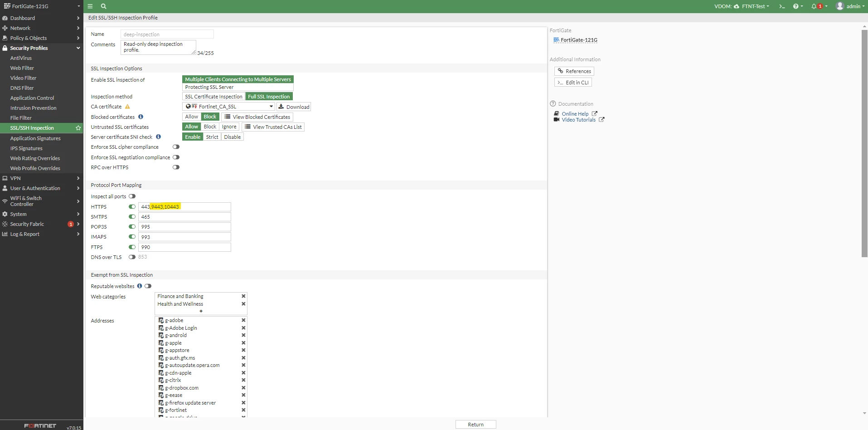The width and height of the screenshot is (868, 430).
Task: Remove g-fortinet from exempt addresses
Action: tap(243, 410)
